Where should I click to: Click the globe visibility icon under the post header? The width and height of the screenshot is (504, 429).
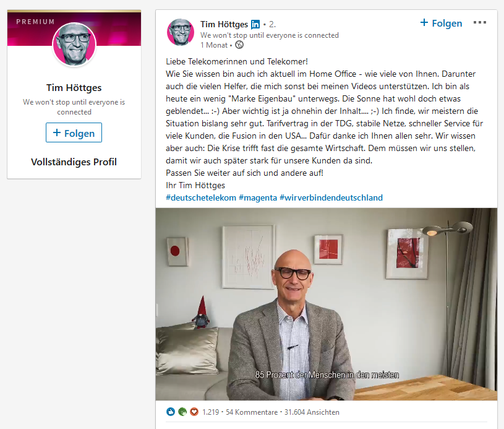(x=239, y=45)
